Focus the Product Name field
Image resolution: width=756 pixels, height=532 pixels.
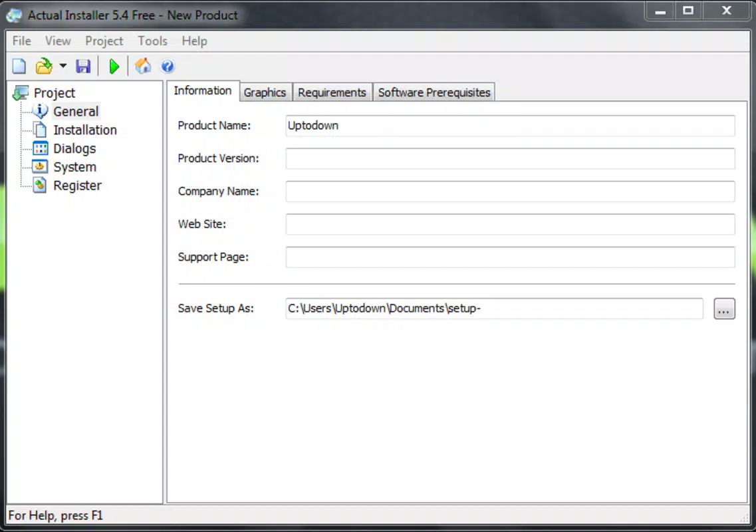(510, 126)
